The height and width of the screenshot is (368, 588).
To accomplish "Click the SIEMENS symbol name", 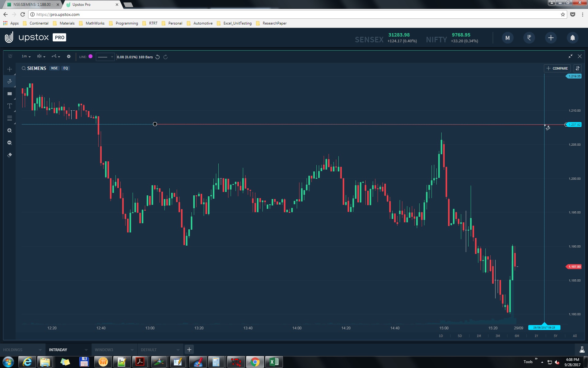I will pyautogui.click(x=37, y=68).
